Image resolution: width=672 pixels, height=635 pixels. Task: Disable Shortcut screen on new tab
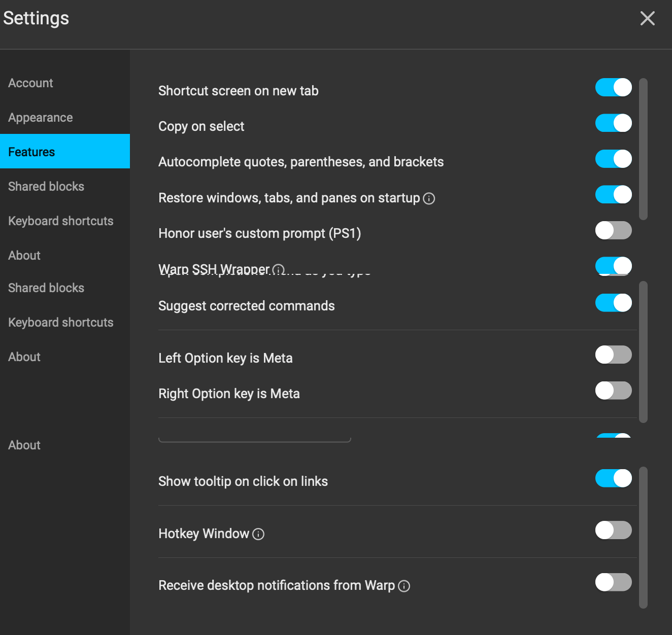[613, 87]
